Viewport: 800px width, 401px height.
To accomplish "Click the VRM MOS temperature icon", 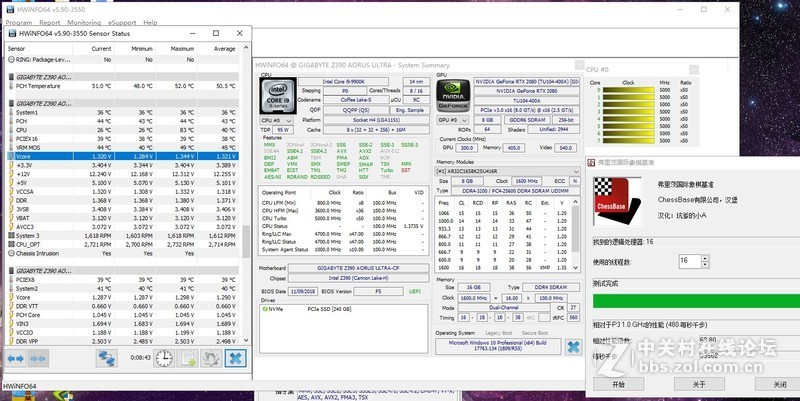I will 11,147.
